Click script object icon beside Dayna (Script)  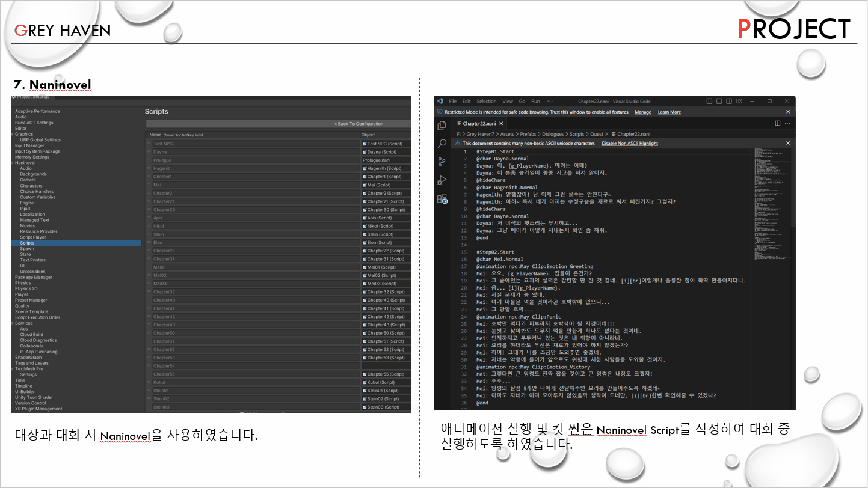[365, 152]
